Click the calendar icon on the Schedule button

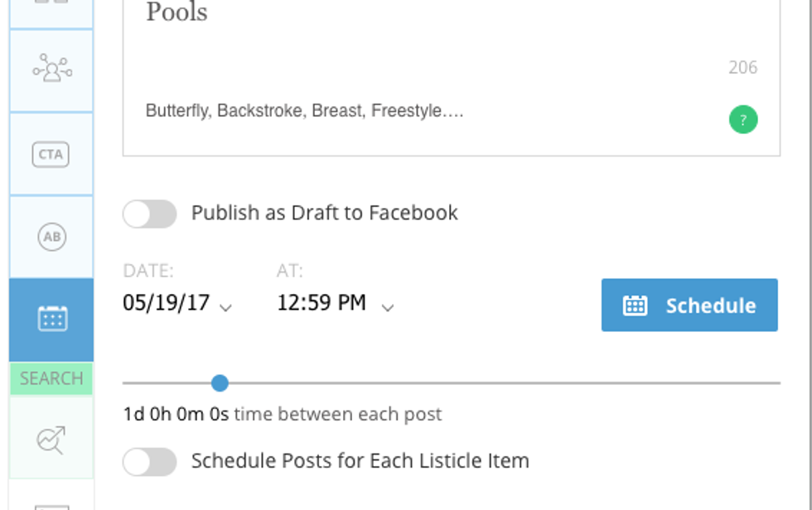(x=635, y=306)
